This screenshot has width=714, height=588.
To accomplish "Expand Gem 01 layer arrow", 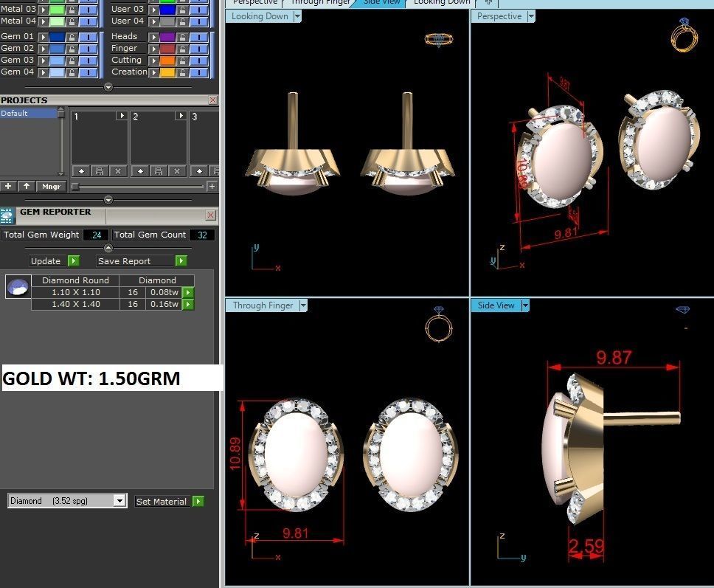I will (44, 36).
